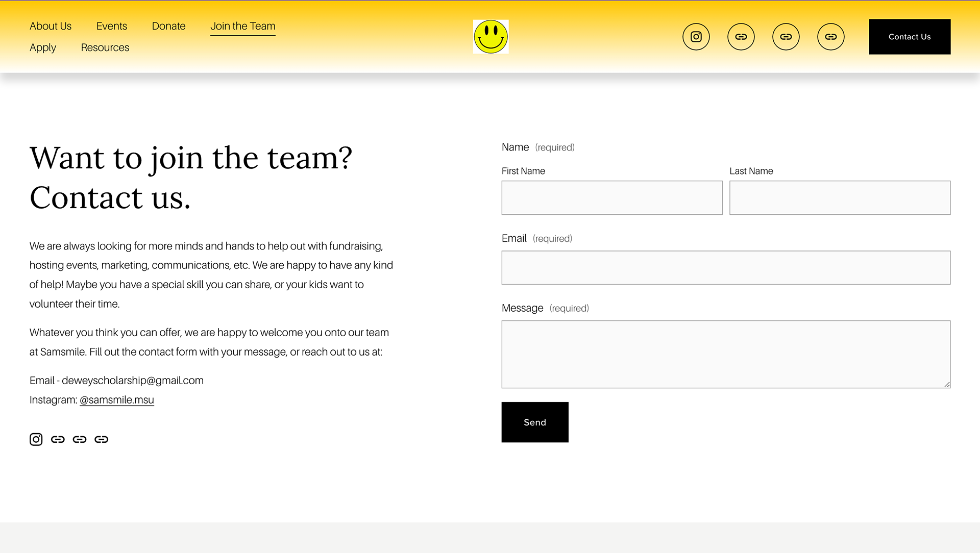Click the Message box resize handle
The width and height of the screenshot is (980, 553).
[x=947, y=385]
